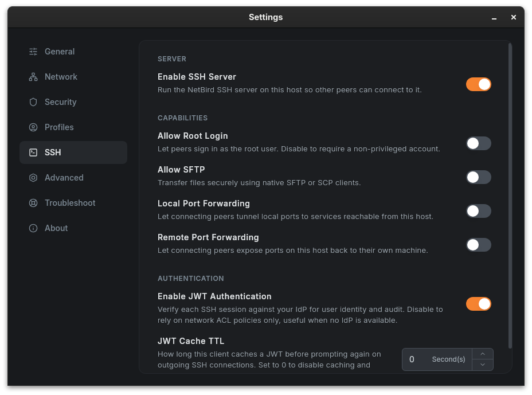Screen dimensions: 532x395
Task: Click 'Transfer files securely' description text
Action: [x=259, y=183]
